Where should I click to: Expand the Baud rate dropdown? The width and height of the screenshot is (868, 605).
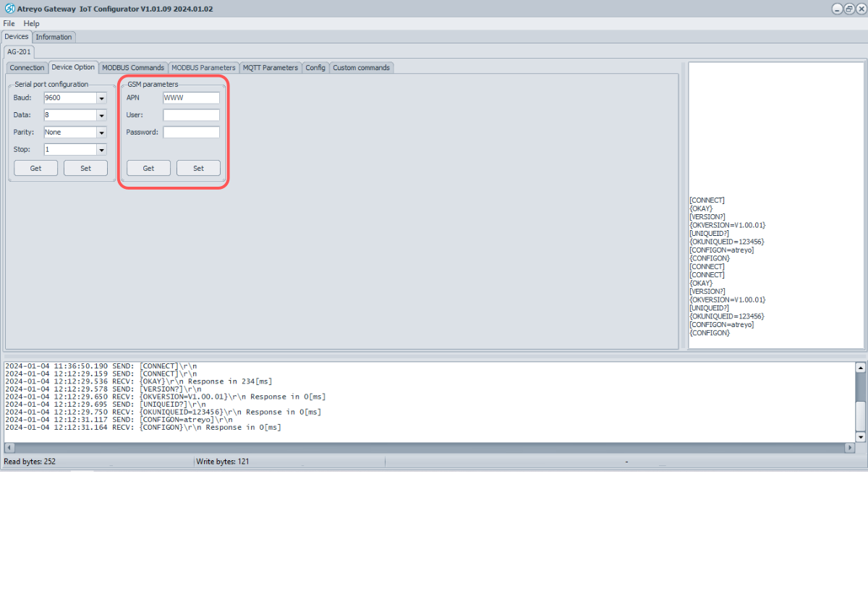pos(101,98)
